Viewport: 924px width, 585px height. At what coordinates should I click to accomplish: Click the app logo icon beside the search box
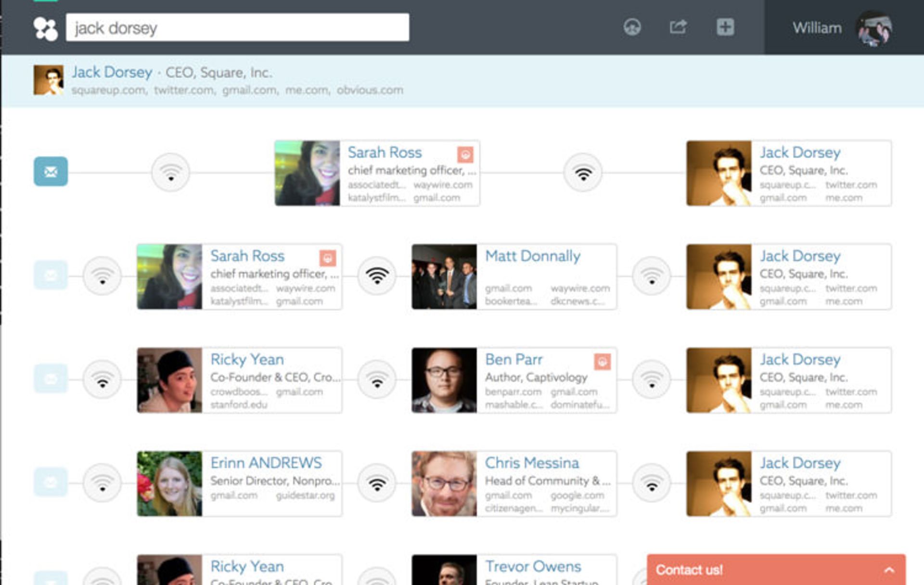pyautogui.click(x=45, y=28)
